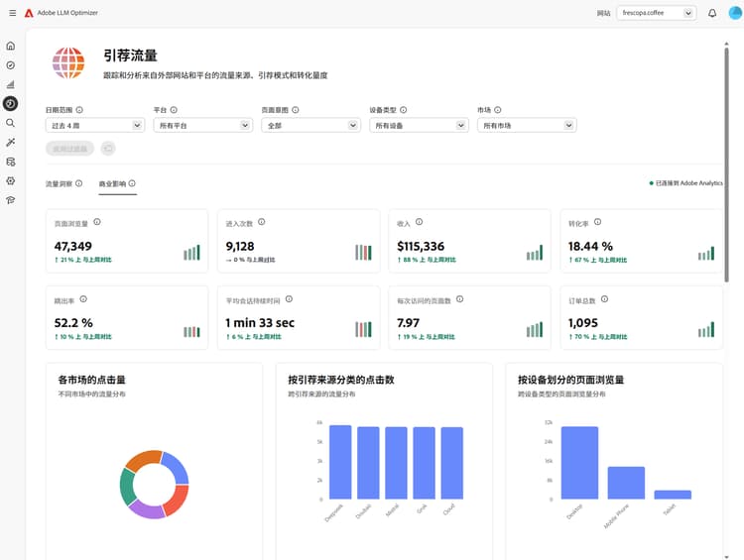Screen dimensions: 744x560
Task: Click the info icon on 收入 card
Action: click(419, 221)
